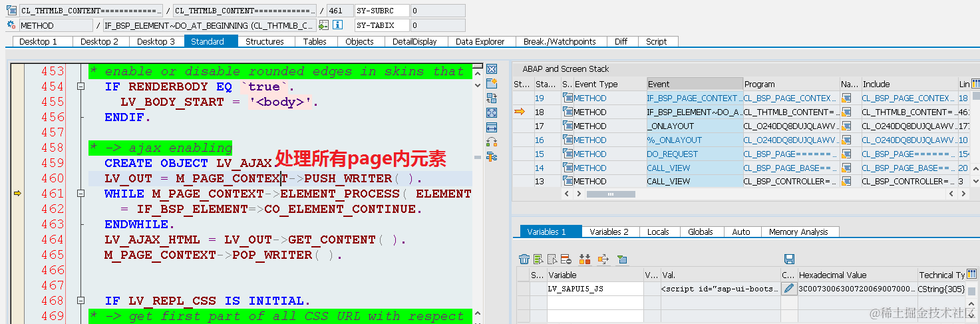Click the delete trash icon in the variables toolbar
The image size is (980, 324).
(524, 259)
